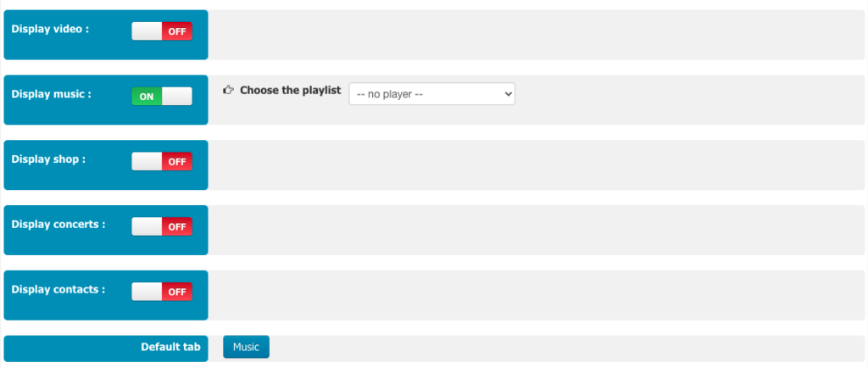
Task: Click the green ON part of music switch
Action: click(147, 97)
